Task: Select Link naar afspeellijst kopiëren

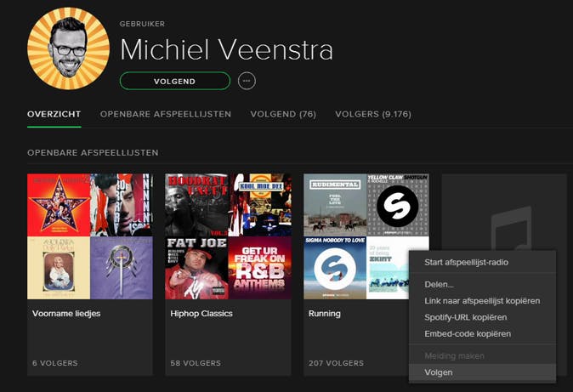Action: pyautogui.click(x=482, y=300)
